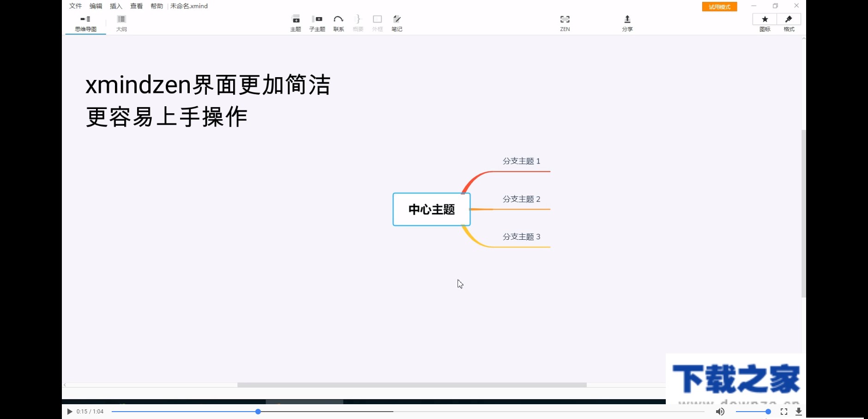Switch to the 思维导图 mind map tab
This screenshot has height=419, width=868.
tap(85, 22)
